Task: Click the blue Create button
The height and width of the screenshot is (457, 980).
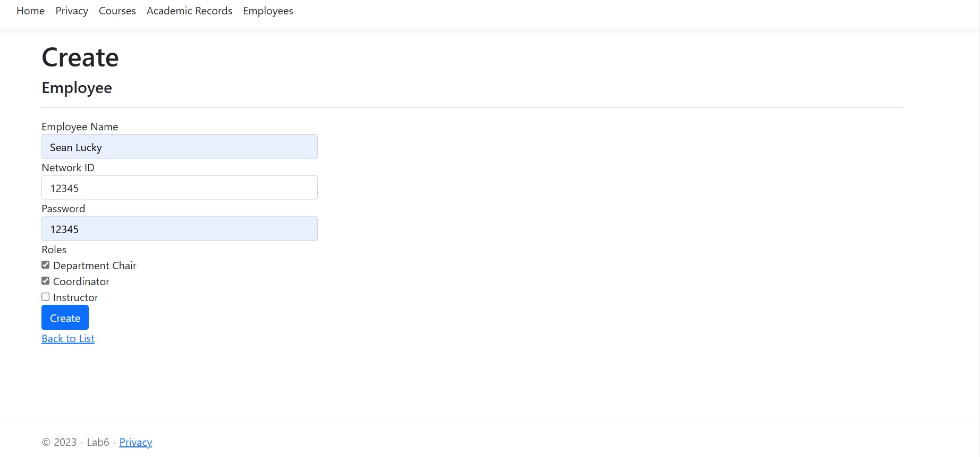Action: click(65, 318)
